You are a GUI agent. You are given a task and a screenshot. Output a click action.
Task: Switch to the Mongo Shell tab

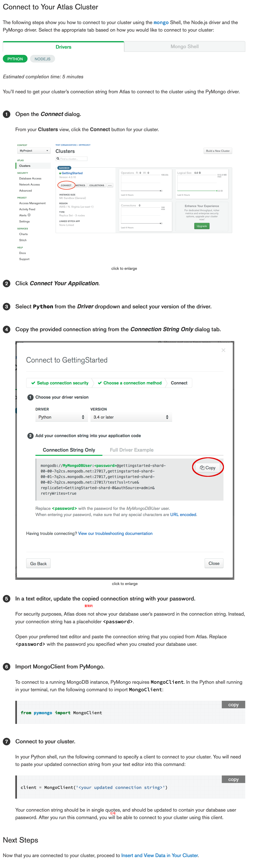click(185, 47)
